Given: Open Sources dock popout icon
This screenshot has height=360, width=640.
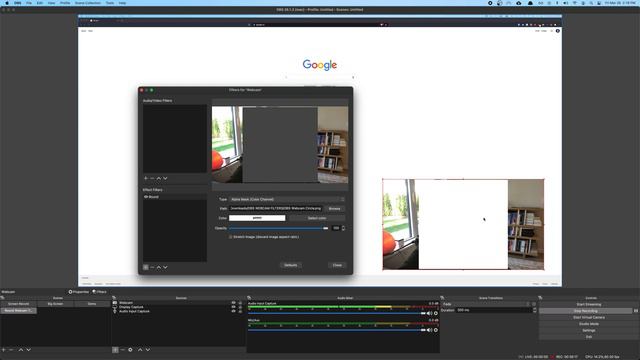Looking at the screenshot, I should 114,298.
